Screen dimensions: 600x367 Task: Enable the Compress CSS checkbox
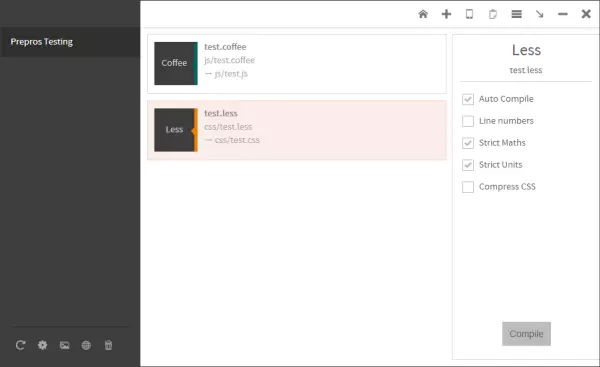tap(468, 187)
